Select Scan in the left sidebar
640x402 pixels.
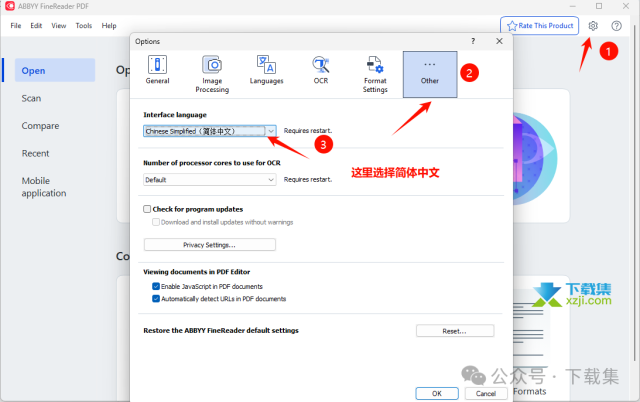tap(31, 98)
